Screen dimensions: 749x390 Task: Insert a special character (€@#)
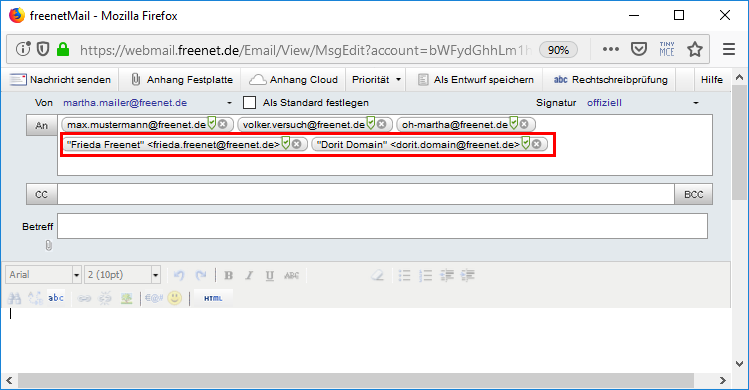point(154,298)
